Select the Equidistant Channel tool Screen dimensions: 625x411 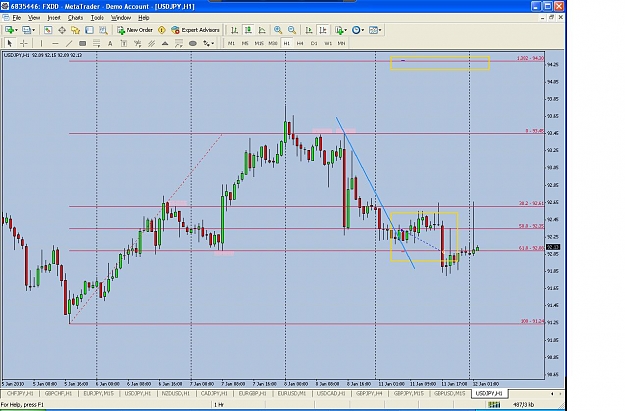click(x=151, y=43)
